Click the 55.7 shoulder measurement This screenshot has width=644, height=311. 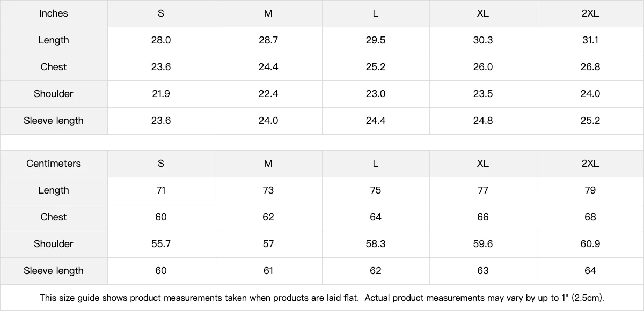click(x=161, y=244)
